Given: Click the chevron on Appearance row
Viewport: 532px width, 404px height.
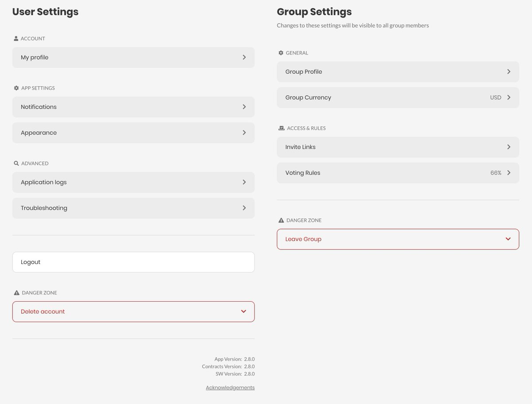Looking at the screenshot, I should coord(244,133).
